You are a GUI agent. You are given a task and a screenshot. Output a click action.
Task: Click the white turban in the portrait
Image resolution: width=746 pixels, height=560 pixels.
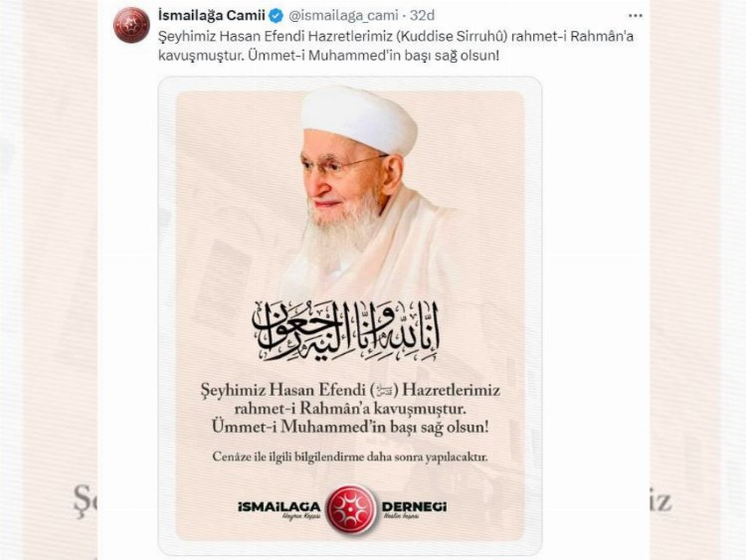pos(359,119)
